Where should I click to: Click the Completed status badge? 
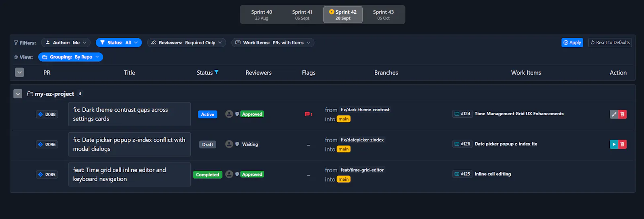[x=208, y=175]
